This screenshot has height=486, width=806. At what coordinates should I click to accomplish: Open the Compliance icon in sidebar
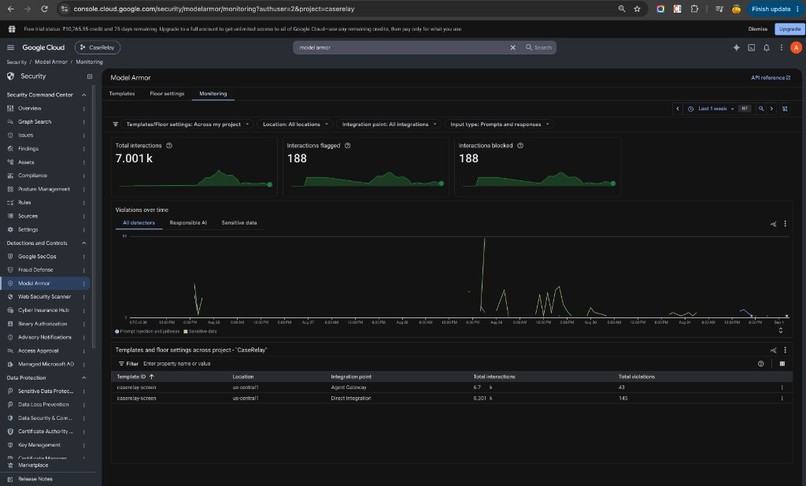point(10,175)
